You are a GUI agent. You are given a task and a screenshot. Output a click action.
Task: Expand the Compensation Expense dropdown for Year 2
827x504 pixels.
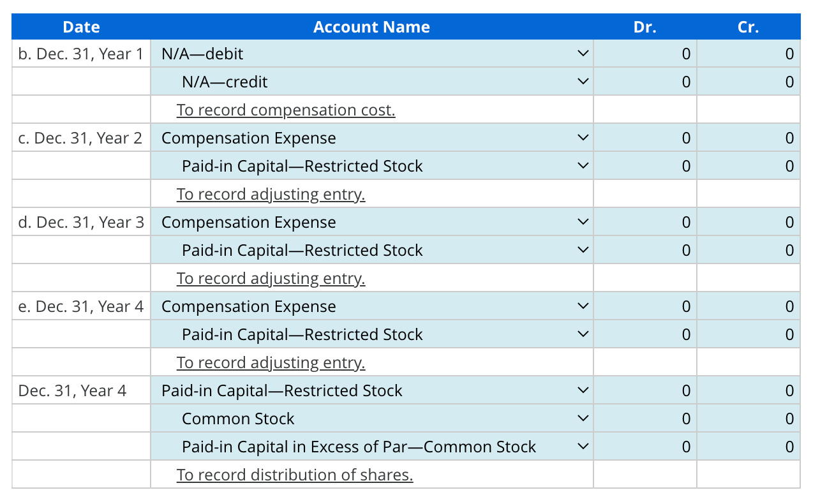coord(583,137)
